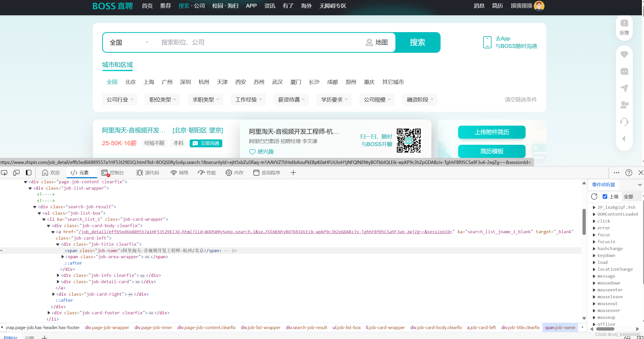The width and height of the screenshot is (644, 339).
Task: Open DevTools help question mark icon
Action: pyautogui.click(x=629, y=173)
